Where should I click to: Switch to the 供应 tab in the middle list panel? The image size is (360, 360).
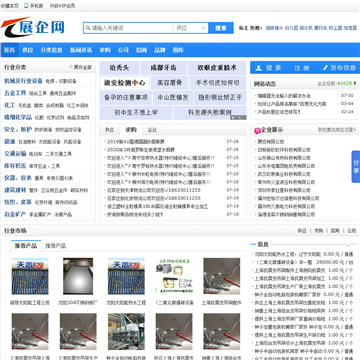tap(110, 130)
